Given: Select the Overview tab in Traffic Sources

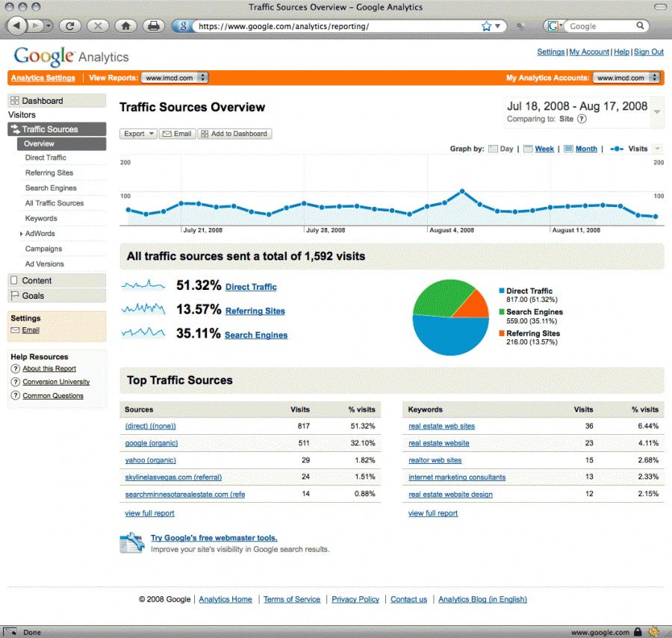Looking at the screenshot, I should [x=37, y=143].
